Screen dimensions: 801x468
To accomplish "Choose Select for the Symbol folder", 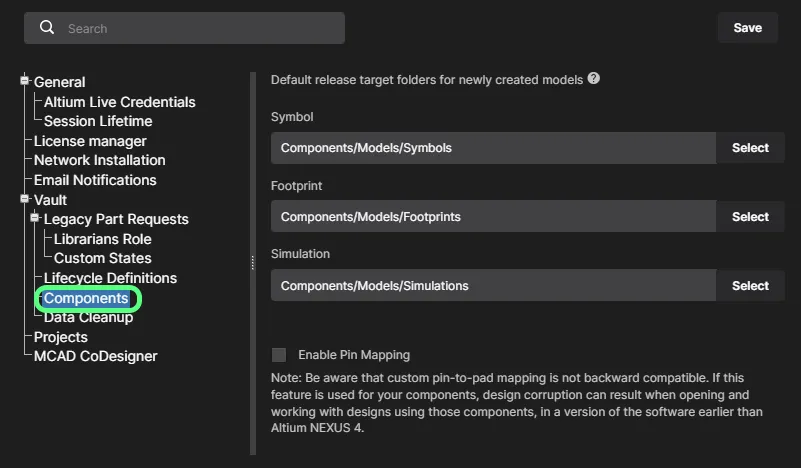I will point(750,148).
